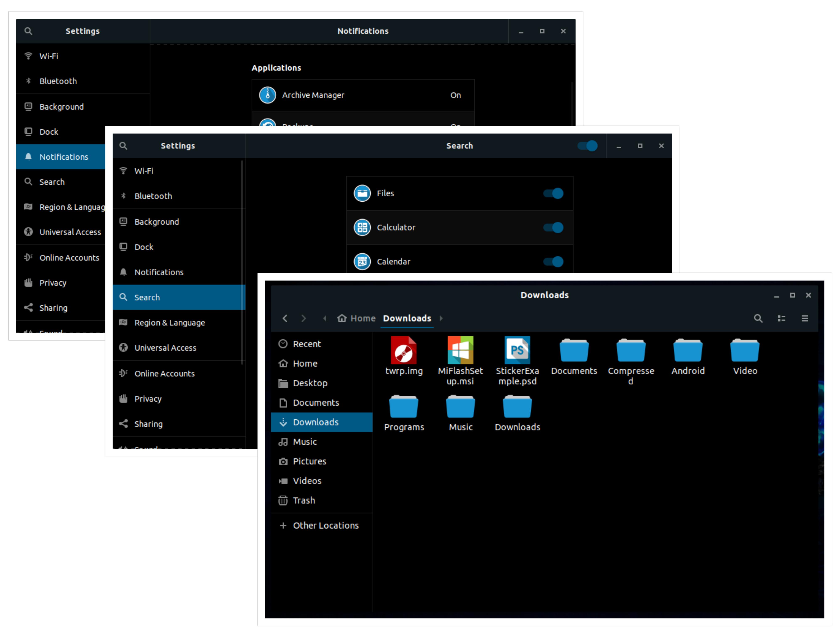Click Downloads in the path bar

point(407,318)
